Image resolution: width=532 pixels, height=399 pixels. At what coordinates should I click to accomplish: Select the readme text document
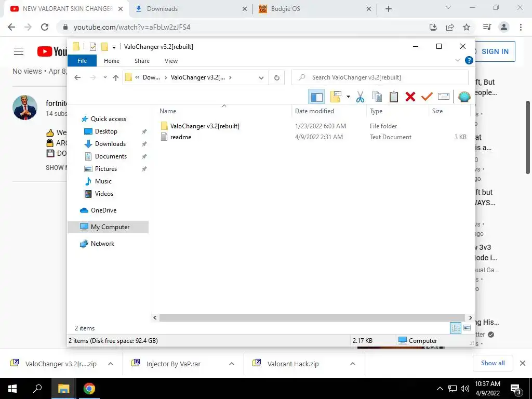[x=180, y=137]
